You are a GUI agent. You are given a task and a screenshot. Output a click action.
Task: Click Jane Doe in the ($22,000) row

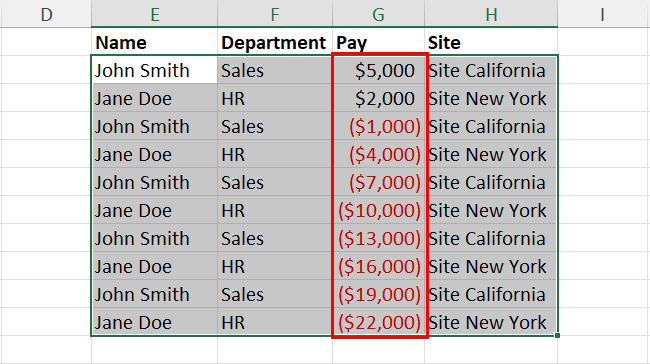(x=154, y=322)
